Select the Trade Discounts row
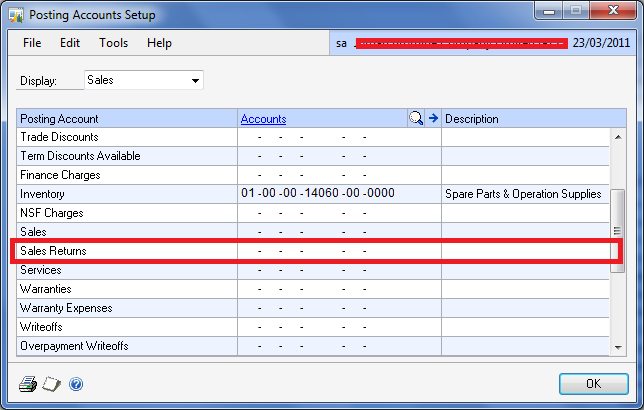Viewport: 644px width, 410px height. coord(313,137)
